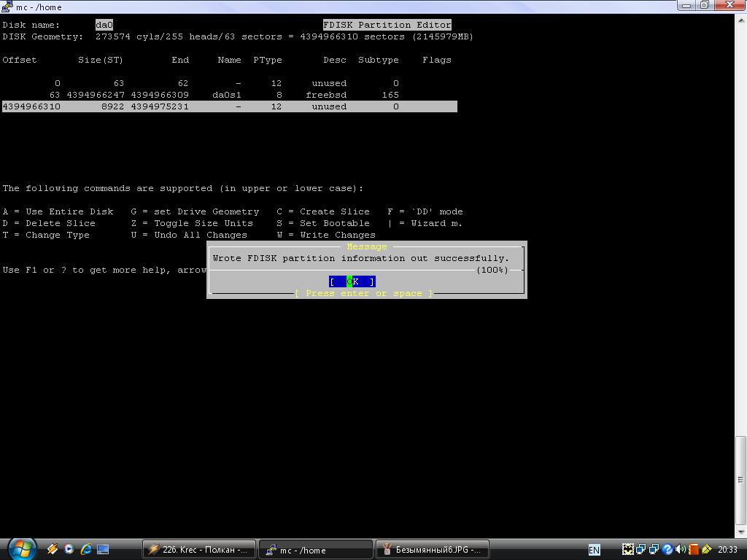Maximize the mc terminal window
This screenshot has height=560, width=747.
705,5
